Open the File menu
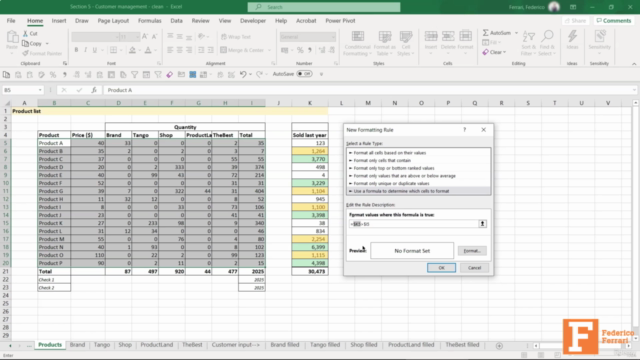The width and height of the screenshot is (640, 360). 11,20
